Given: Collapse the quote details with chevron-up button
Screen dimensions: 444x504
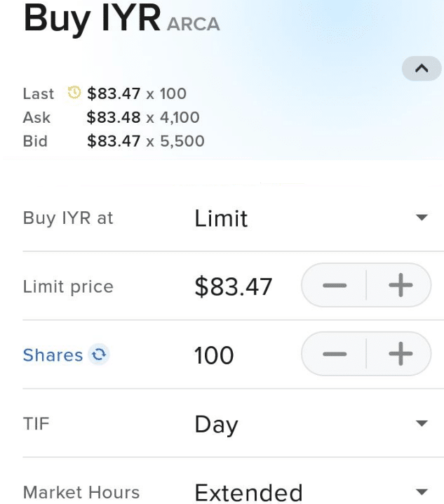Looking at the screenshot, I should (x=422, y=68).
